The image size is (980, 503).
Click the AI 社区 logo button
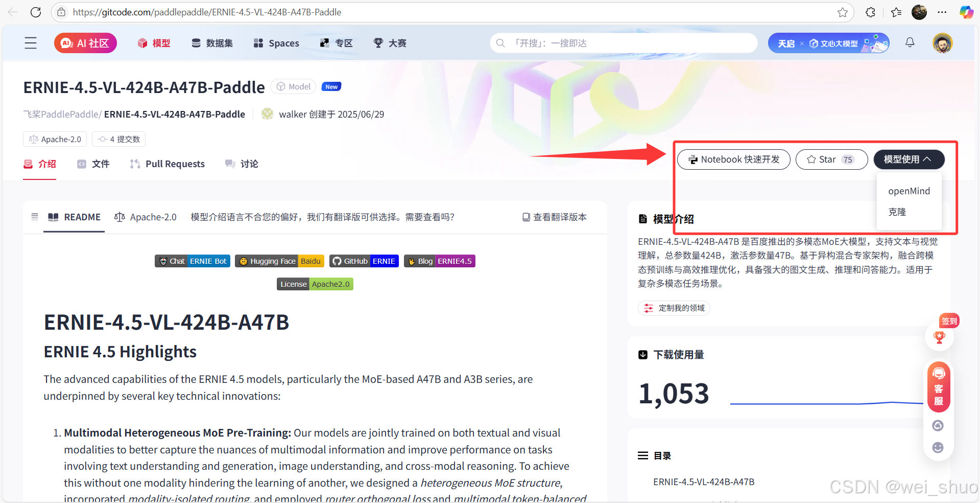coord(85,43)
